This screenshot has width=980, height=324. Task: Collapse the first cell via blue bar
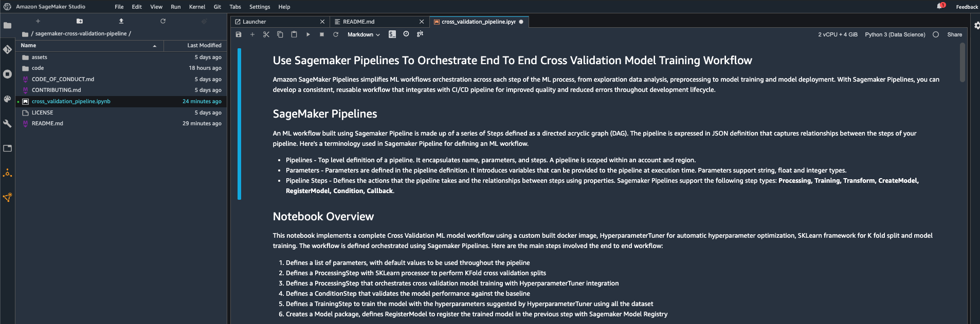[x=240, y=124]
